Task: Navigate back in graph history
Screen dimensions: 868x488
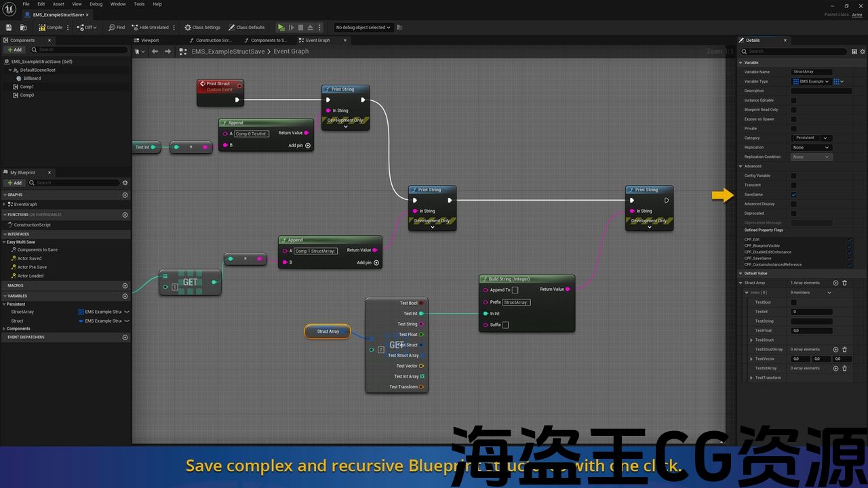Action: tap(155, 52)
